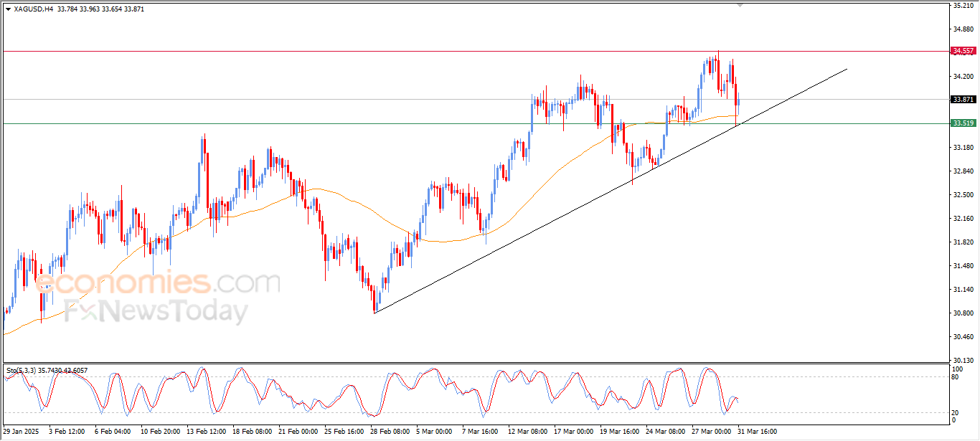Image resolution: width=980 pixels, height=441 pixels.
Task: Click the stochastic 20 level value
Action: (x=955, y=412)
